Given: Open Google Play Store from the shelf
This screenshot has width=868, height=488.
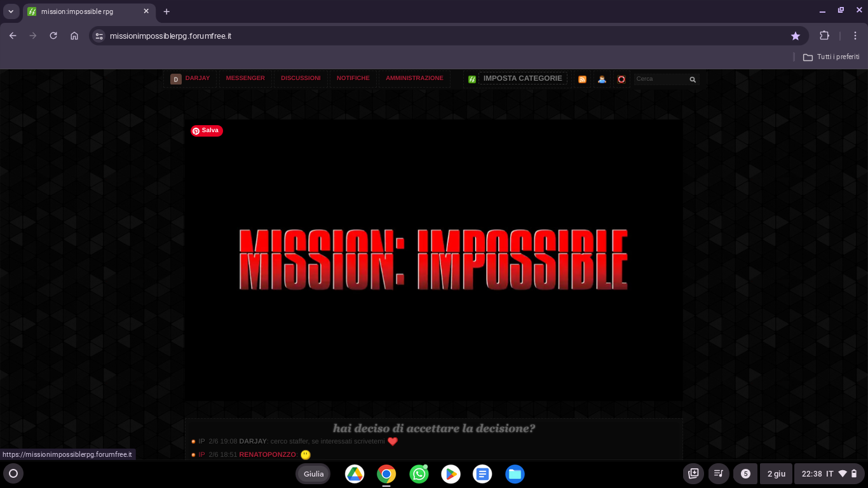Looking at the screenshot, I should click(x=451, y=474).
